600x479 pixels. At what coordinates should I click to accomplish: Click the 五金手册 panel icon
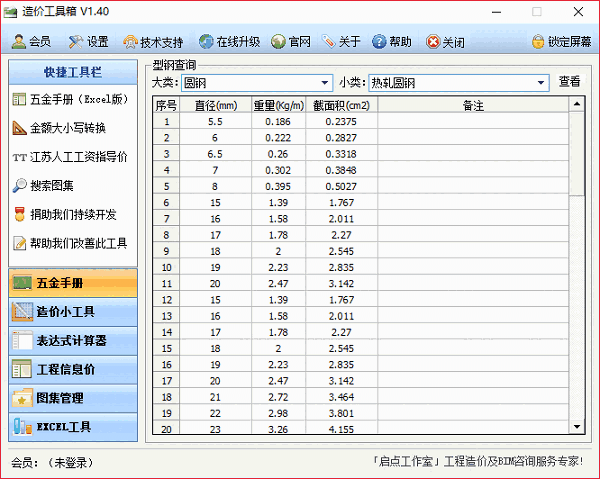[x=22, y=283]
